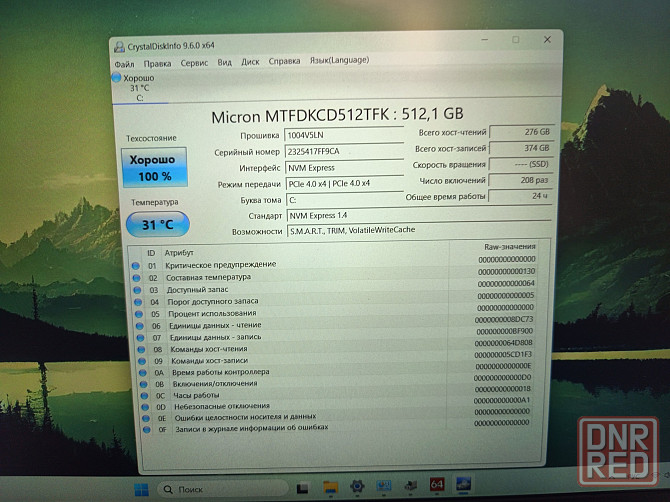The width and height of the screenshot is (670, 502).
Task: Click status dot for Команды хост-чтения row
Action: click(141, 349)
